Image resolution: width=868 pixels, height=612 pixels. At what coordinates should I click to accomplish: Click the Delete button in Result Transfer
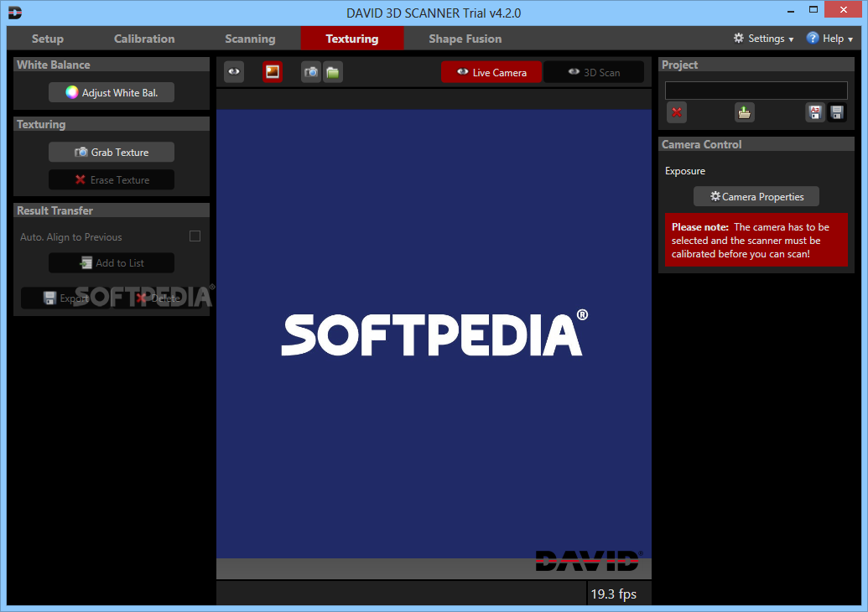tap(158, 298)
